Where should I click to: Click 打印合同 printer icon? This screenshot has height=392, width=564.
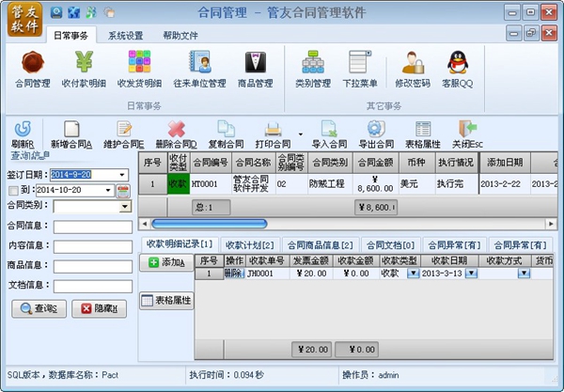(273, 134)
